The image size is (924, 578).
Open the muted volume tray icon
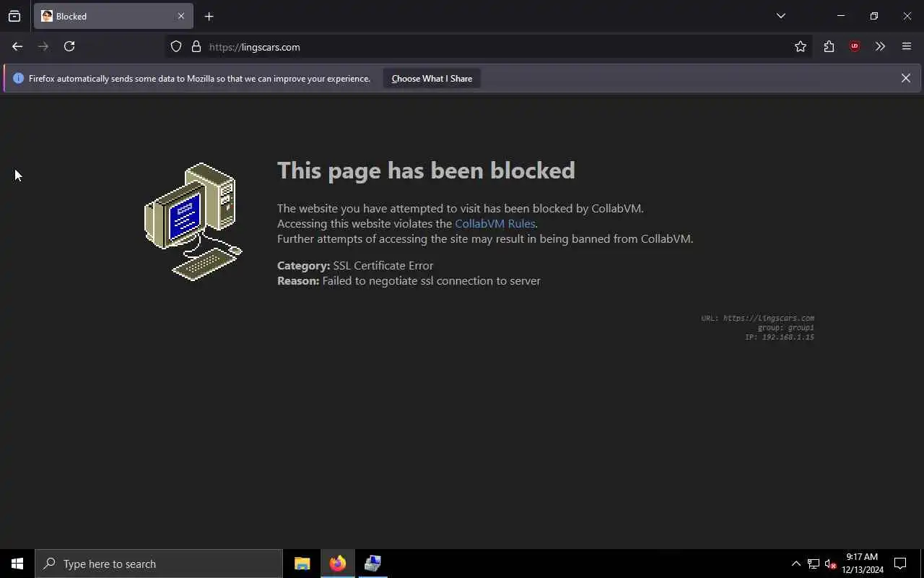click(x=830, y=564)
